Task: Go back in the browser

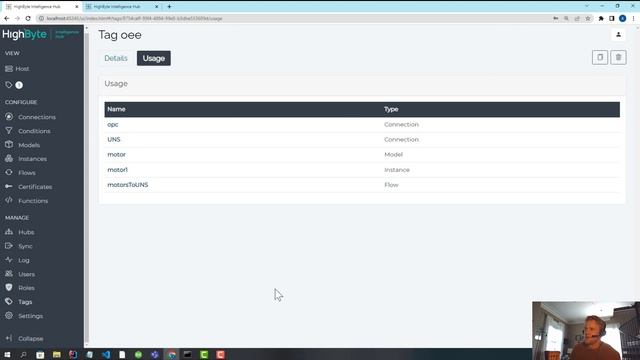Action: [7, 18]
